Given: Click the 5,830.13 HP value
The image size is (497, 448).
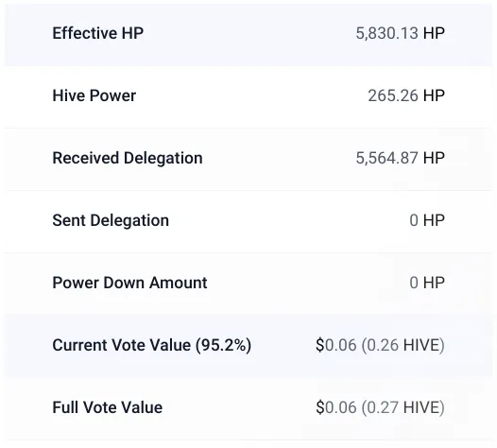Looking at the screenshot, I should [400, 33].
